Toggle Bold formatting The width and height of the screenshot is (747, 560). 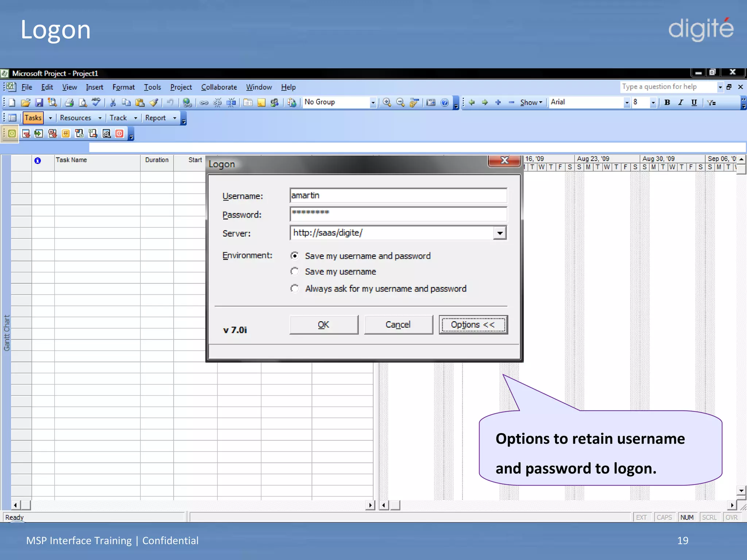click(667, 102)
